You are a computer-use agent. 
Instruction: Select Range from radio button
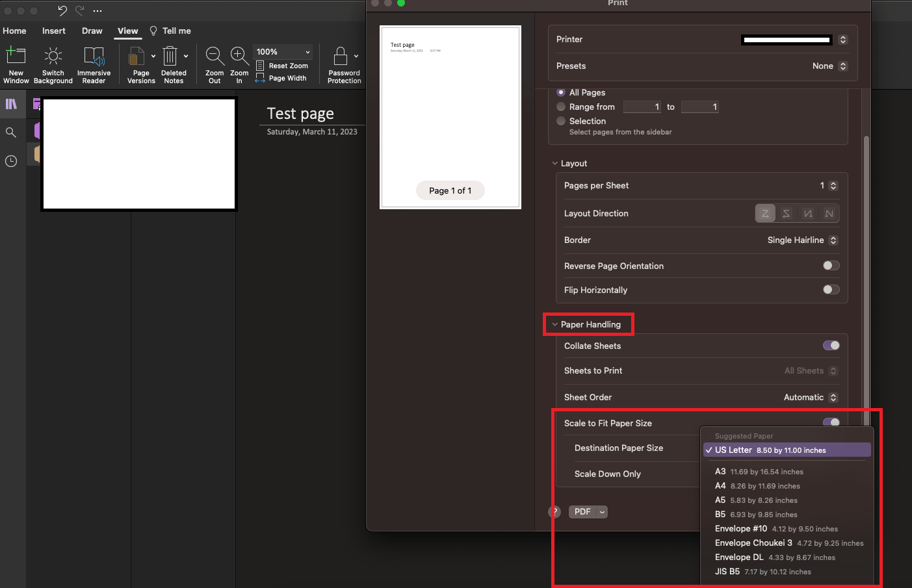561,107
